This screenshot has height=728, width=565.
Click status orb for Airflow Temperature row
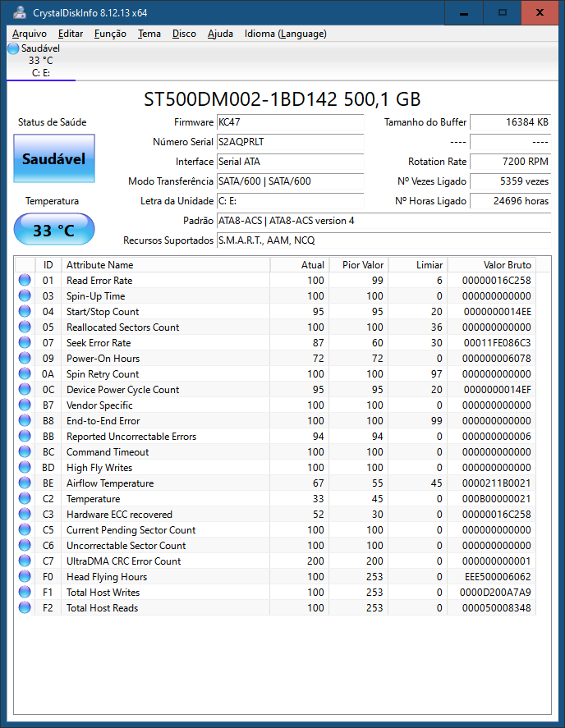coord(25,483)
